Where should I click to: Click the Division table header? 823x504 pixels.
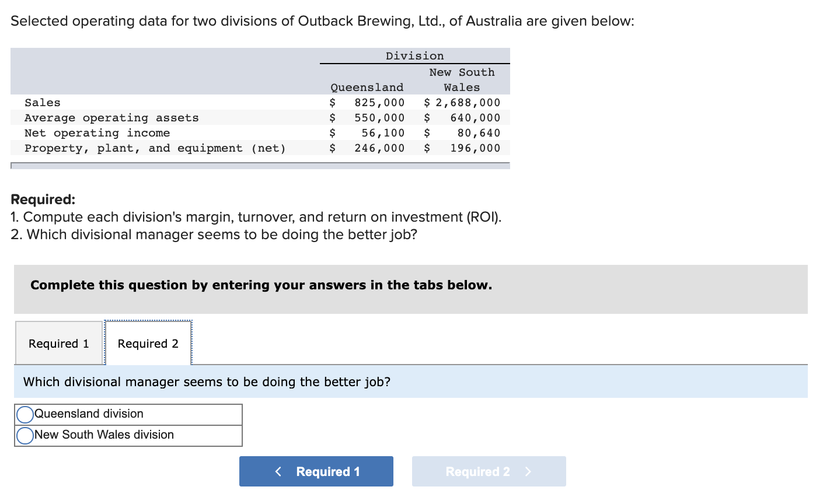click(415, 56)
